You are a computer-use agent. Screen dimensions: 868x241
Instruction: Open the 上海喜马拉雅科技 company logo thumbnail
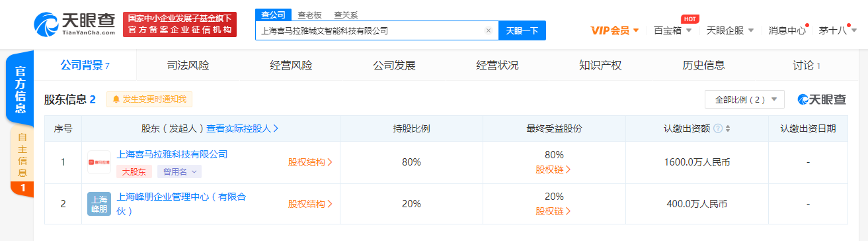[x=99, y=162]
